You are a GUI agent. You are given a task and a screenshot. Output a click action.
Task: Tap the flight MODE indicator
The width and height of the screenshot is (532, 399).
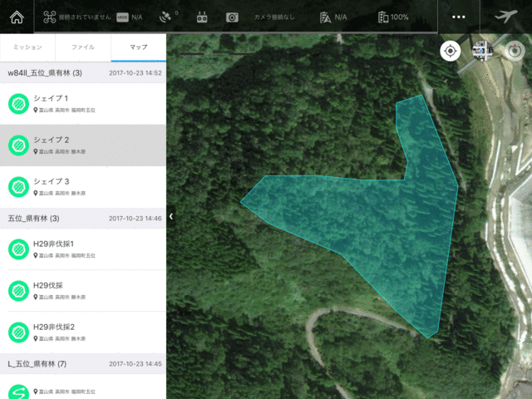(122, 17)
